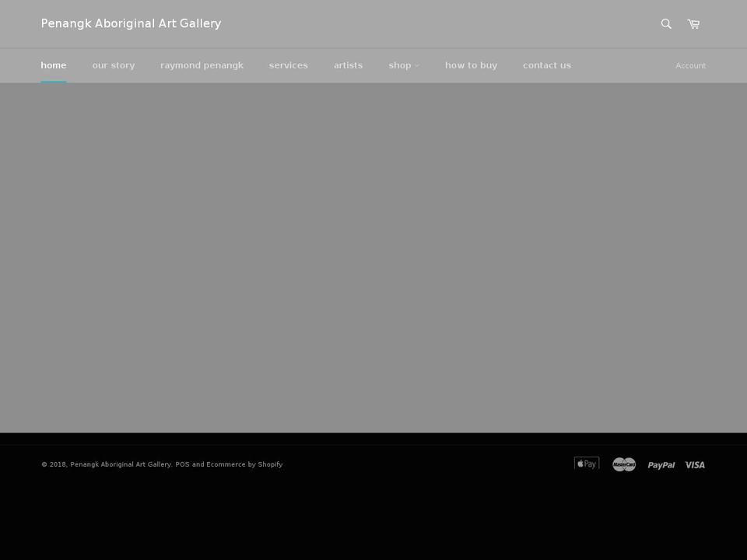Image resolution: width=747 pixels, height=560 pixels.
Task: Open the search icon in header
Action: 666,24
